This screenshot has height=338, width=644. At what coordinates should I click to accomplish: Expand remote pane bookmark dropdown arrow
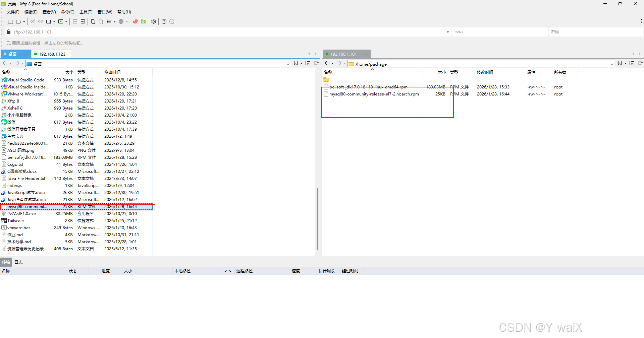pos(626,63)
